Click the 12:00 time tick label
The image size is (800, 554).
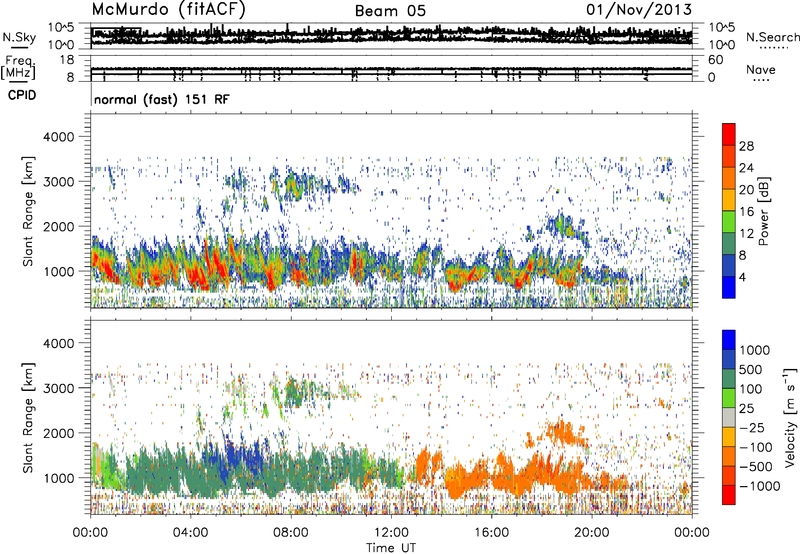tap(391, 533)
